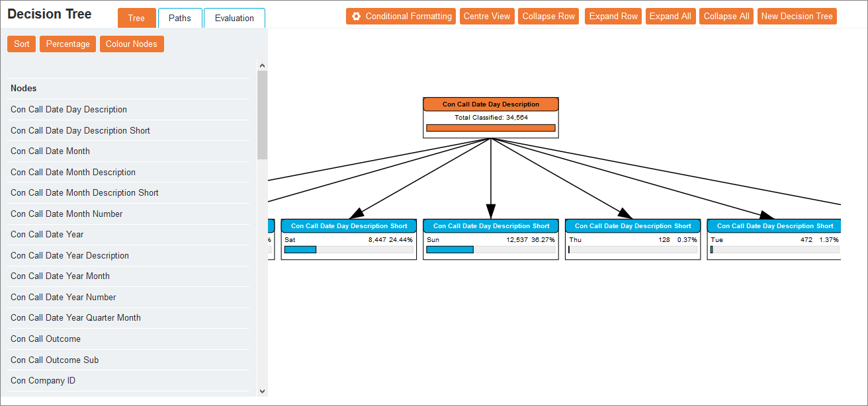Click the Expand All button

coord(670,17)
